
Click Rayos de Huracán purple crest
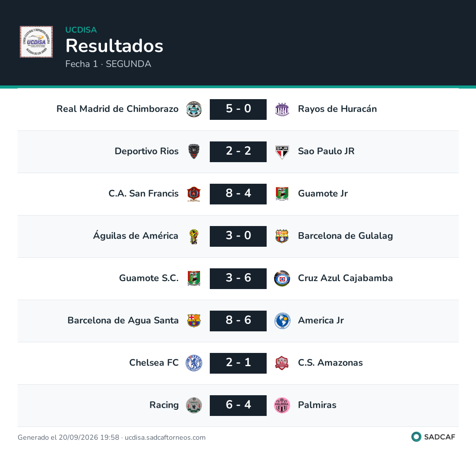(282, 109)
